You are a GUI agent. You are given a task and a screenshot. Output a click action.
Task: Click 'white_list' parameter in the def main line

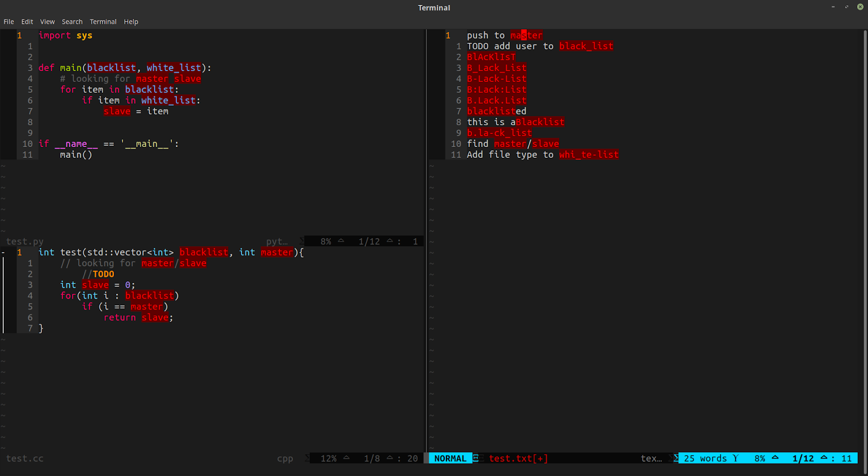tap(174, 68)
